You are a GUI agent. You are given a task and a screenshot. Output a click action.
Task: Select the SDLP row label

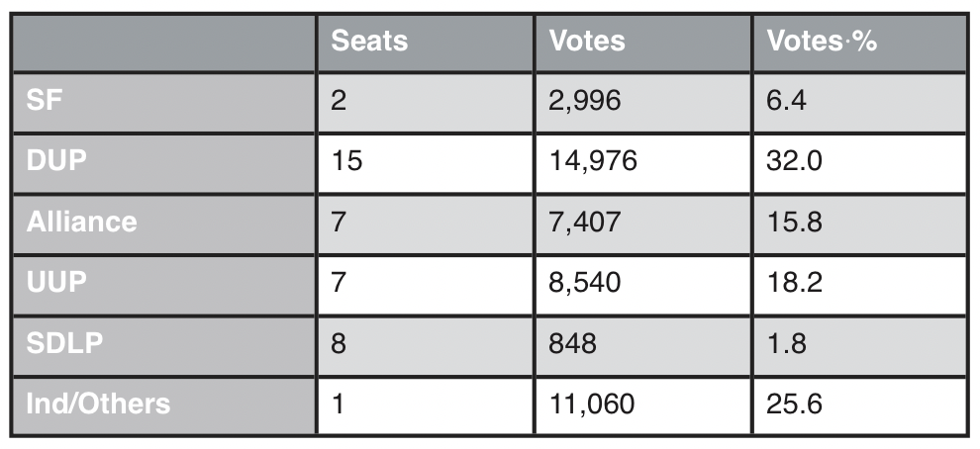click(64, 343)
